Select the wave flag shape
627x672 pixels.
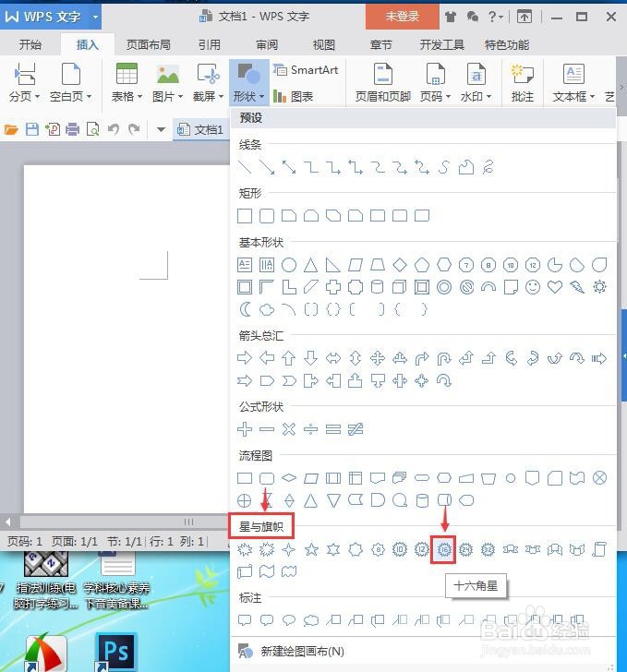coord(267,571)
